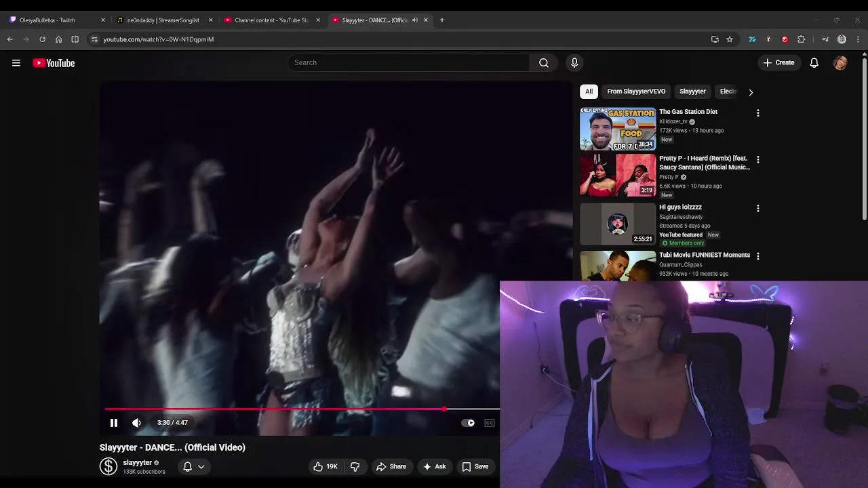Open the slayyyter channel name link
Image resolution: width=868 pixels, height=488 pixels.
coord(137,463)
